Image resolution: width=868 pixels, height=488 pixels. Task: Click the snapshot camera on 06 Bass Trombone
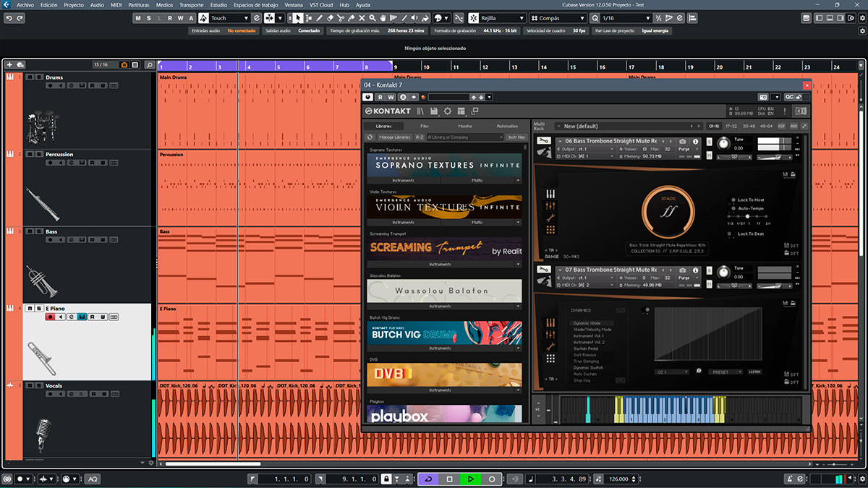pyautogui.click(x=682, y=142)
